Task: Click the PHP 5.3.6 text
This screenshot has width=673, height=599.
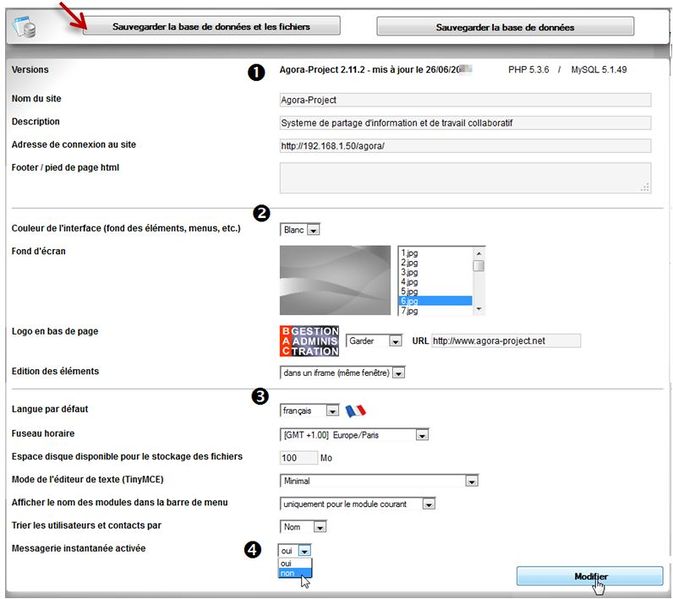Action: [x=528, y=70]
